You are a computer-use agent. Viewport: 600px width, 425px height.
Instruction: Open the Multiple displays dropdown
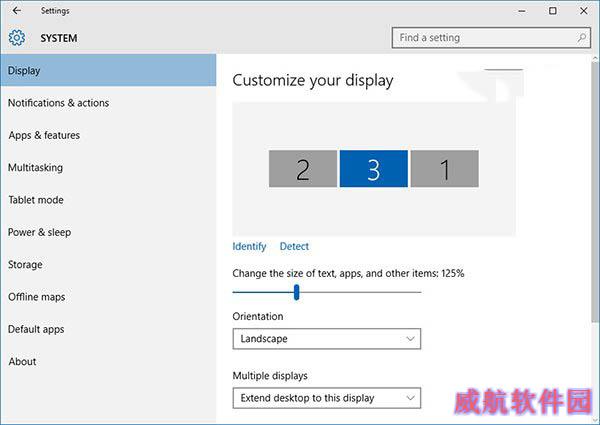pyautogui.click(x=327, y=398)
